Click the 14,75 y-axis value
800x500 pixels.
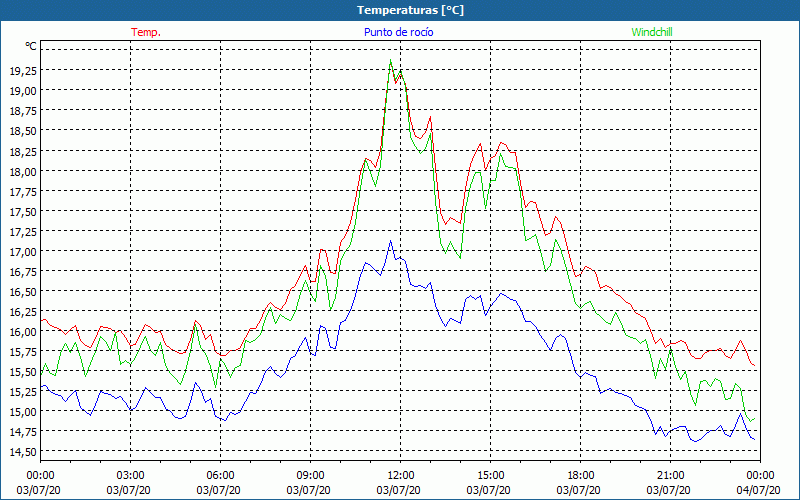pos(23,432)
